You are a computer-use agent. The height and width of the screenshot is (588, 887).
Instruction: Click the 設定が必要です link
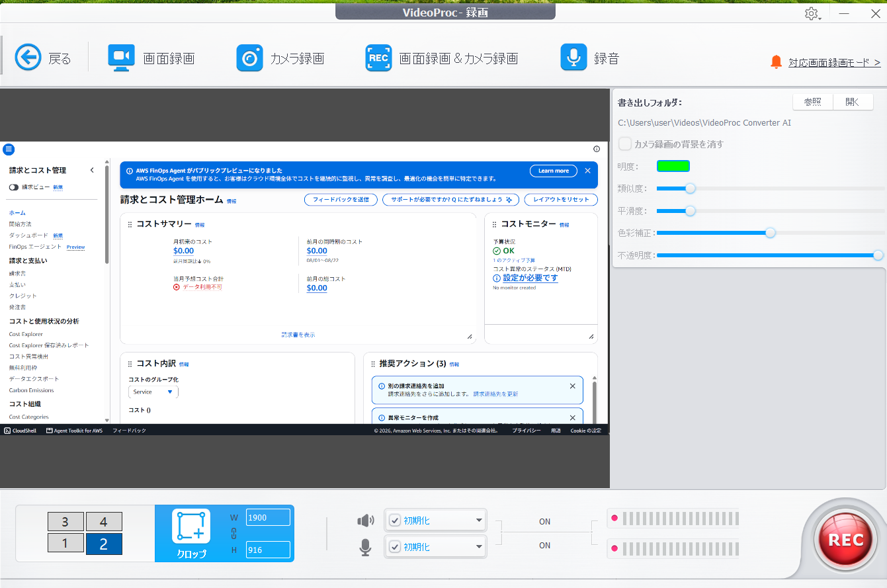tap(530, 278)
